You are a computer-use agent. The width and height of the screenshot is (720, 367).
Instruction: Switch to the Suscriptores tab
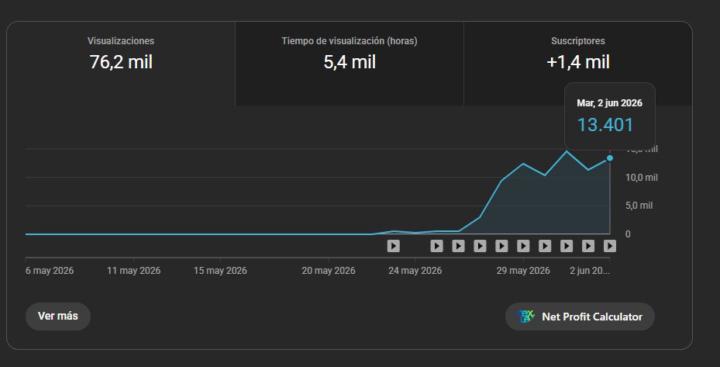point(578,64)
